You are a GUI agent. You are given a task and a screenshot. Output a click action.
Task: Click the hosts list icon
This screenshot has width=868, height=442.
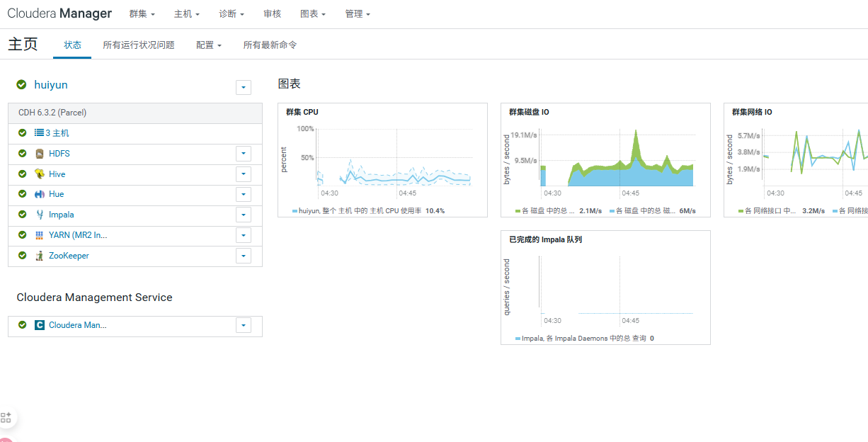(40, 132)
